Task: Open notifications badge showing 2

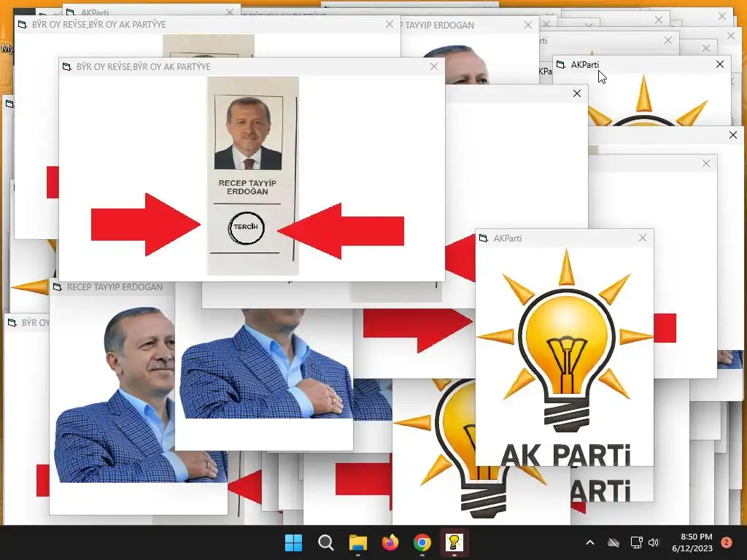Action: (727, 542)
